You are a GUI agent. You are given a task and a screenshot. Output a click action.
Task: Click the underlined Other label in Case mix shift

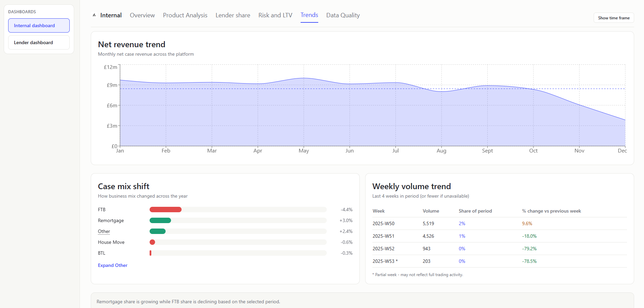pos(103,231)
